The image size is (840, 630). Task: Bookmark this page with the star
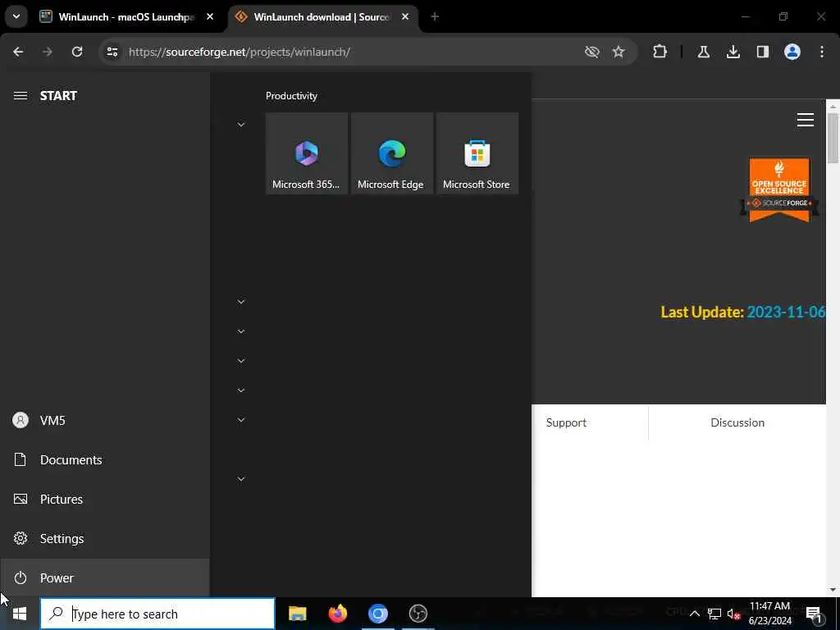(x=619, y=52)
